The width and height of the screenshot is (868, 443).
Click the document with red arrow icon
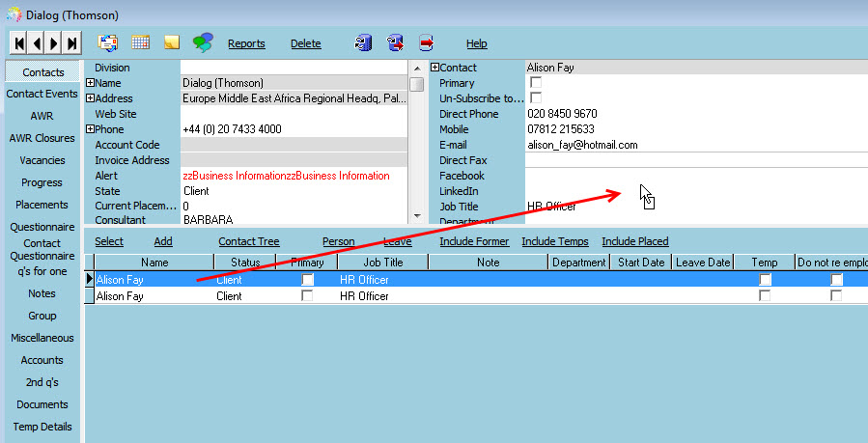426,42
